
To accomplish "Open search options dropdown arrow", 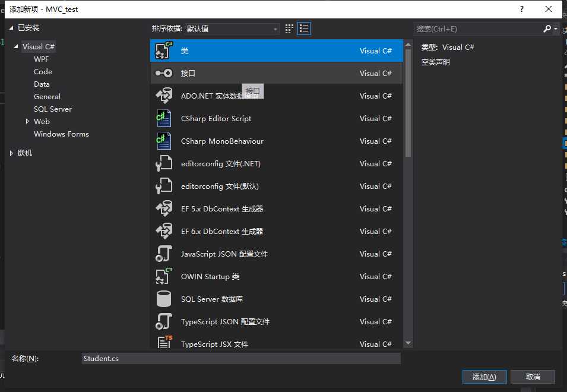I will (556, 29).
